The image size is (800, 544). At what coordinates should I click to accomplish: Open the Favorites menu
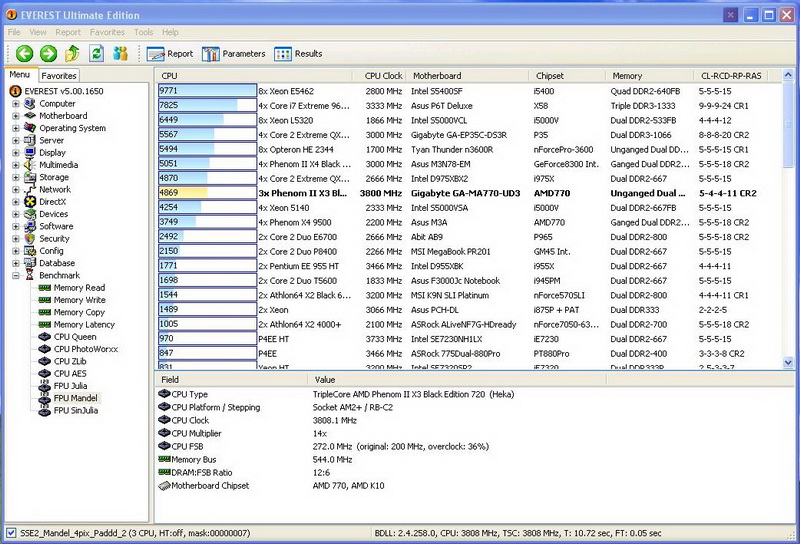(x=107, y=32)
